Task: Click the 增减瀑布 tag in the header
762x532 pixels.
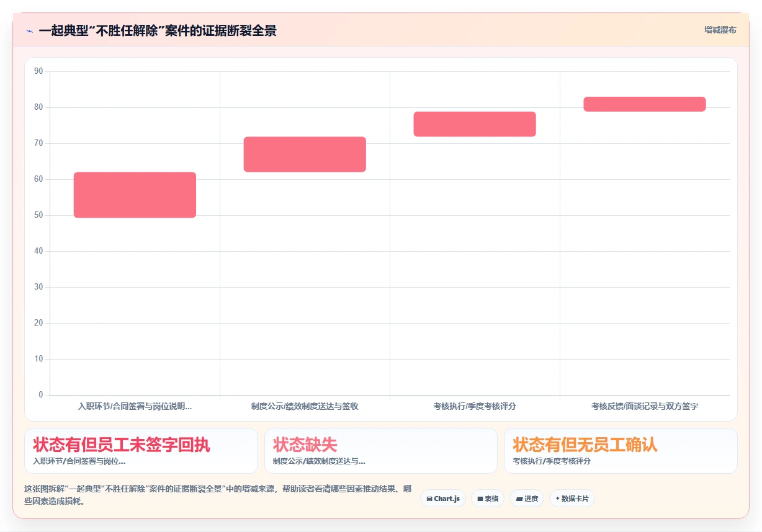Action: [720, 30]
